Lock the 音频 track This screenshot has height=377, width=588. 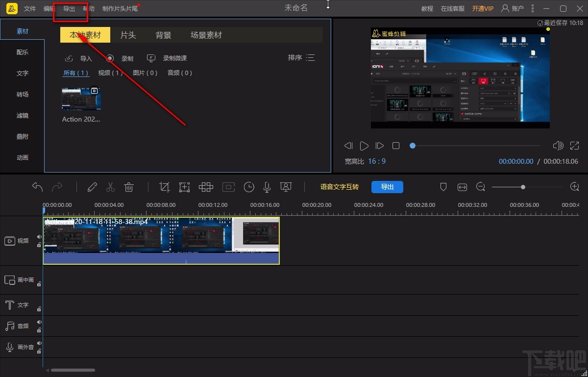[x=39, y=329]
